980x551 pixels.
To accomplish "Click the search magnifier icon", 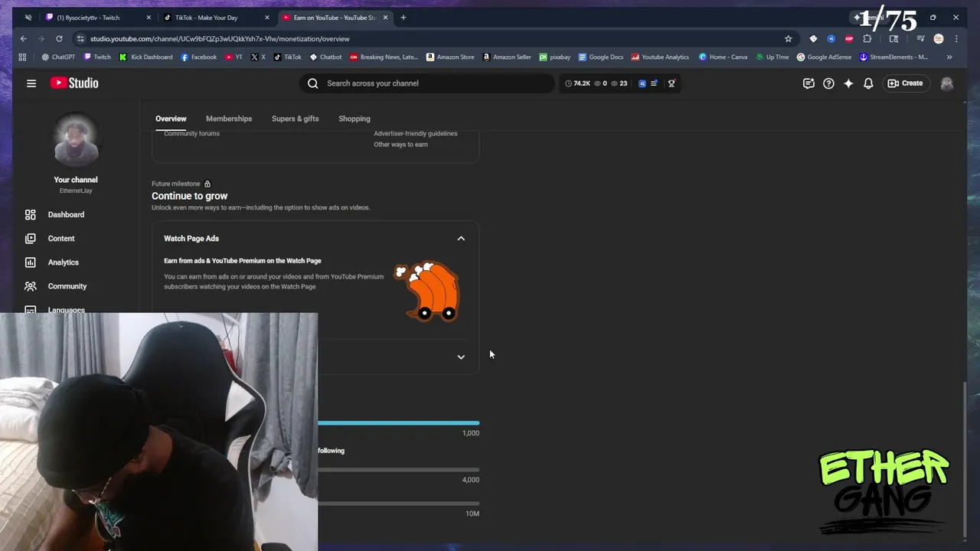I will click(x=312, y=83).
